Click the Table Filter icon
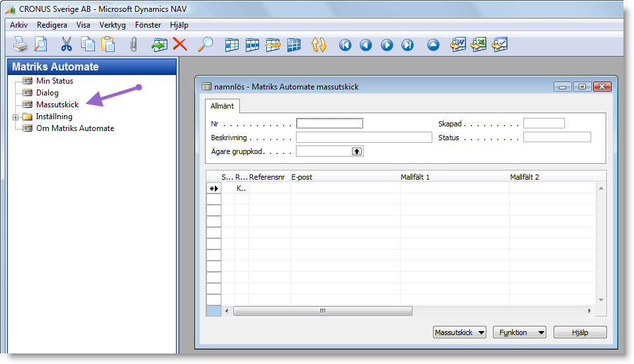The width and height of the screenshot is (634, 364). 252,45
